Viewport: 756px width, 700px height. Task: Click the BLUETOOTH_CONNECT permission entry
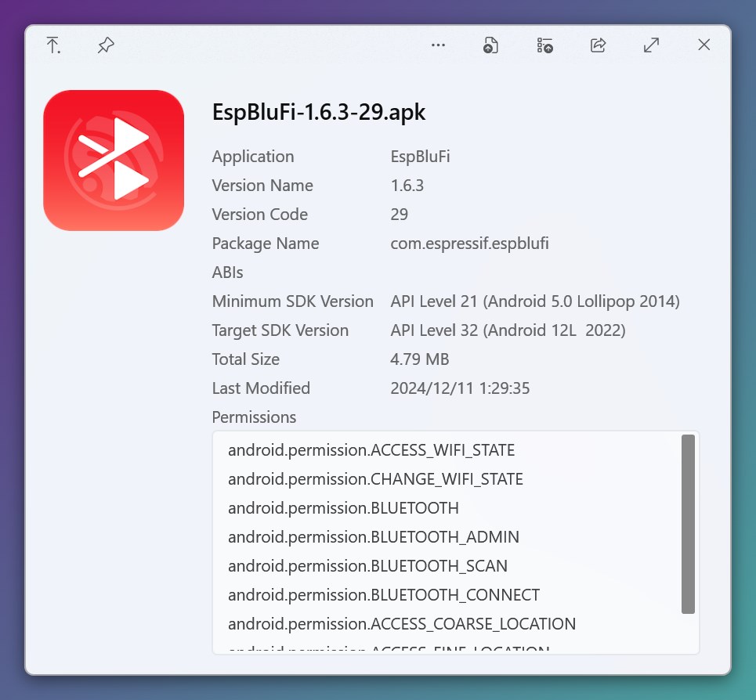tap(382, 595)
